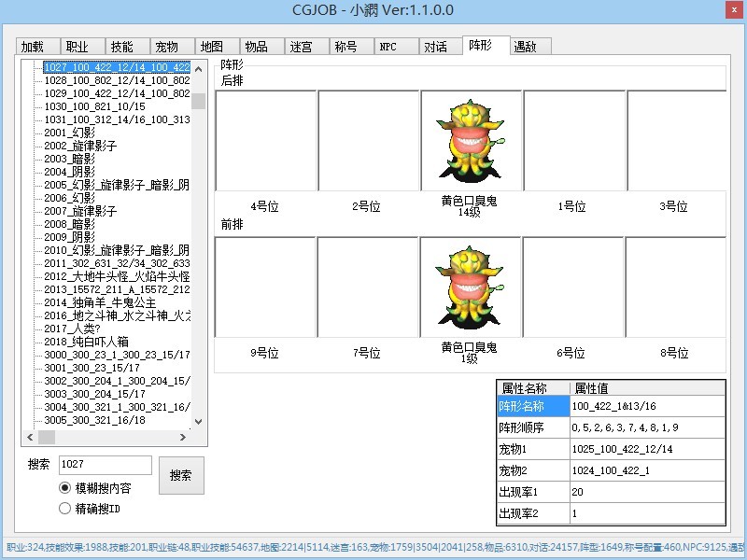Select the 精确搜ID radio option
The image size is (747, 560).
point(65,509)
